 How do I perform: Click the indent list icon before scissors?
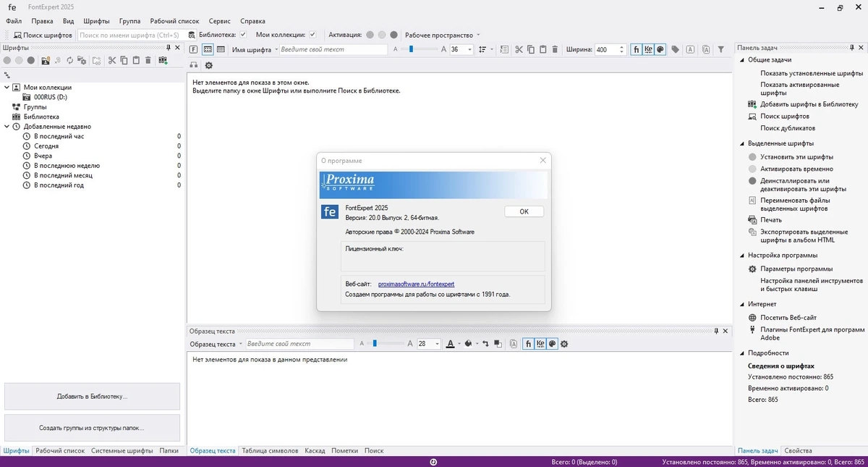point(504,49)
